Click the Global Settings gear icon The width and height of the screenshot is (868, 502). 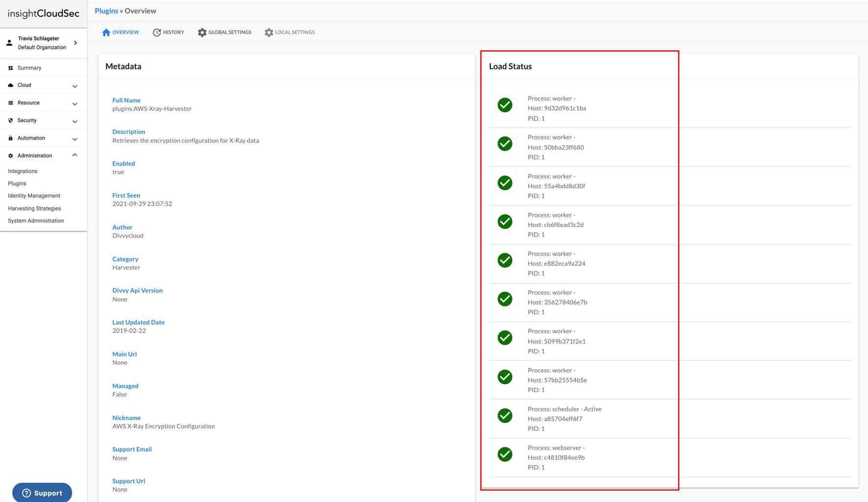(x=202, y=32)
